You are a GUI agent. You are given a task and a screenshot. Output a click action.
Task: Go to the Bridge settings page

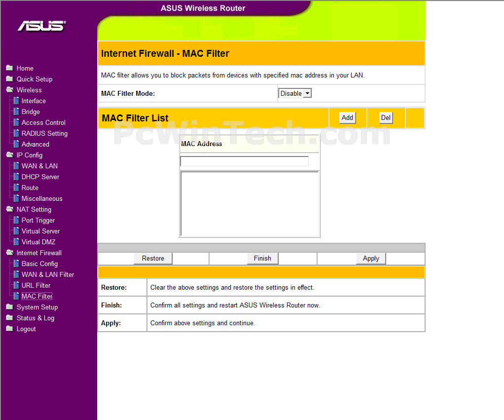(31, 112)
